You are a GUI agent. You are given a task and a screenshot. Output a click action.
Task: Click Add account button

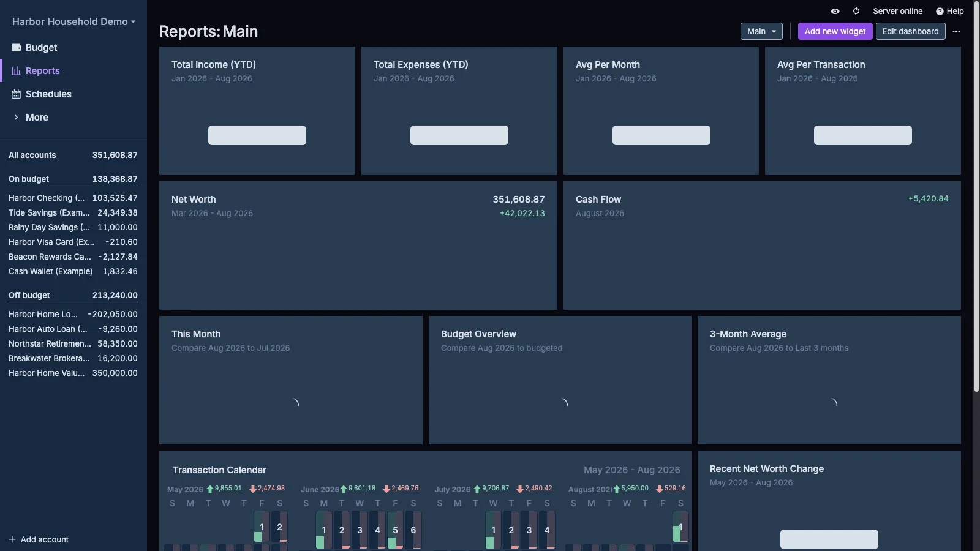tap(39, 539)
